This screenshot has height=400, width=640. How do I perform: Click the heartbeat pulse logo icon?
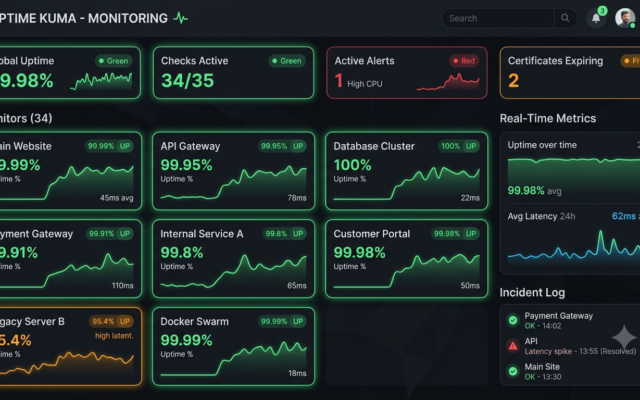point(180,18)
